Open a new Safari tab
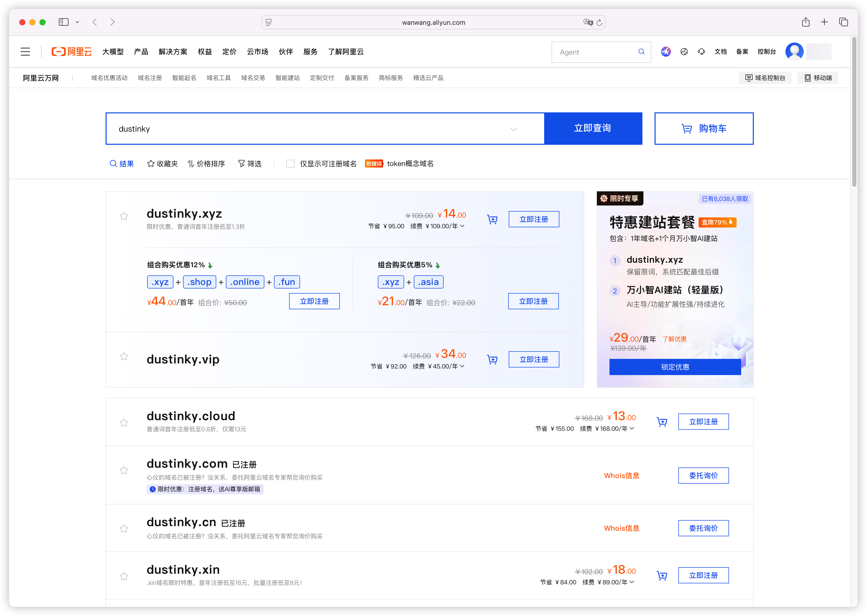The image size is (867, 616). [x=824, y=22]
